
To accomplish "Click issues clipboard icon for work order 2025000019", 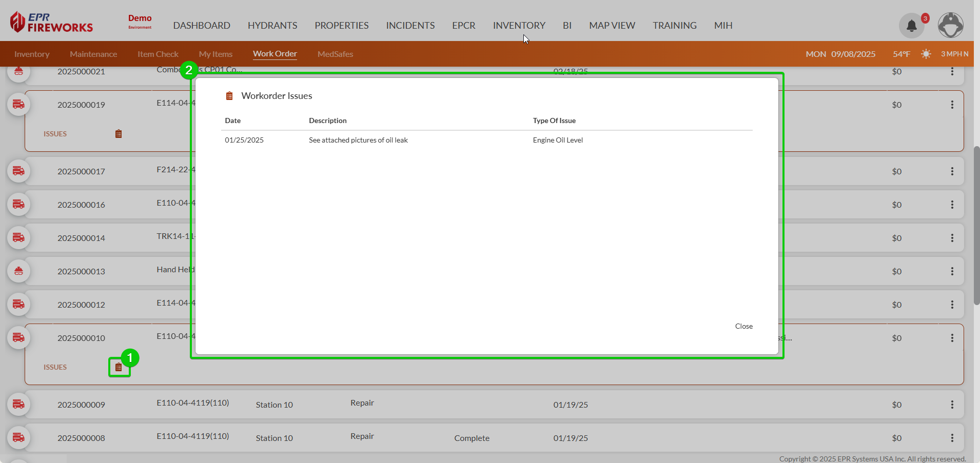I will (x=119, y=134).
